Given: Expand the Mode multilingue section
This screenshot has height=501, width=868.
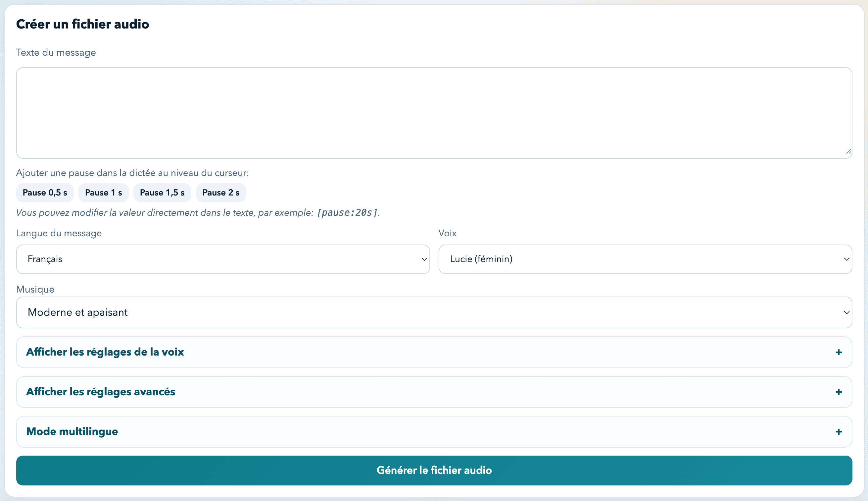Looking at the screenshot, I should click(72, 431).
